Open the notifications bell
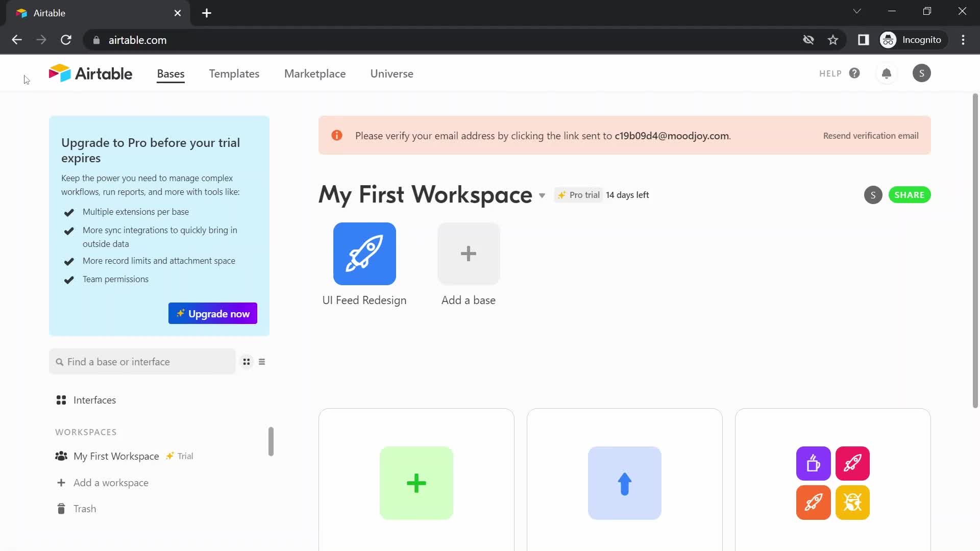 [887, 73]
